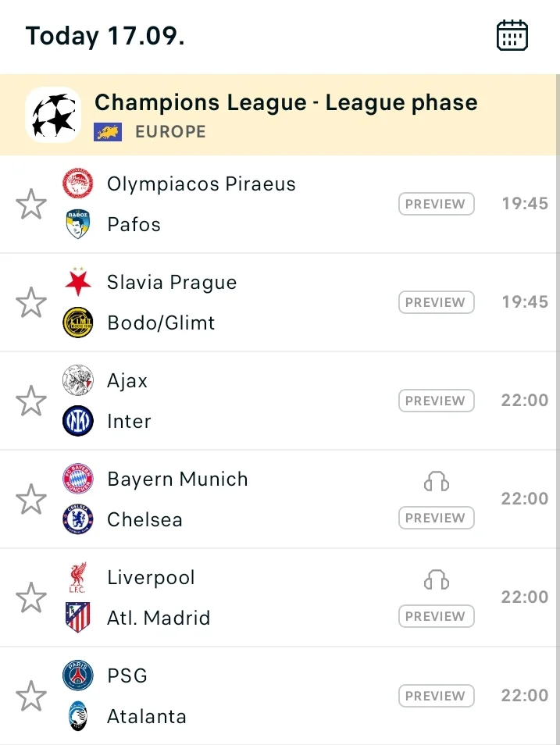Click the Inter club crest

click(x=78, y=421)
